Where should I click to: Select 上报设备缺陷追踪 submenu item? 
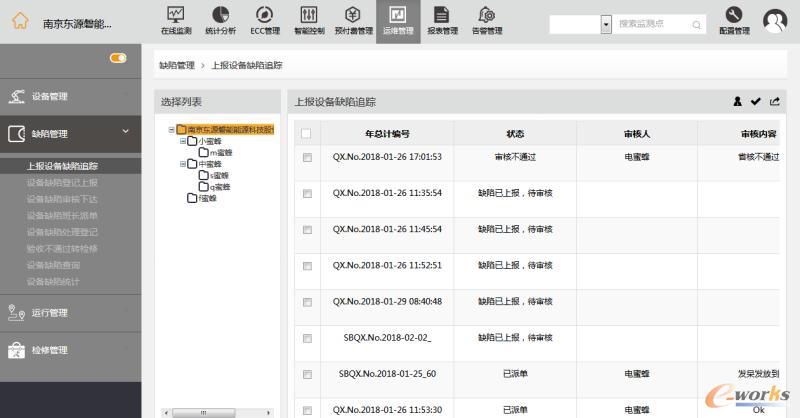click(62, 166)
